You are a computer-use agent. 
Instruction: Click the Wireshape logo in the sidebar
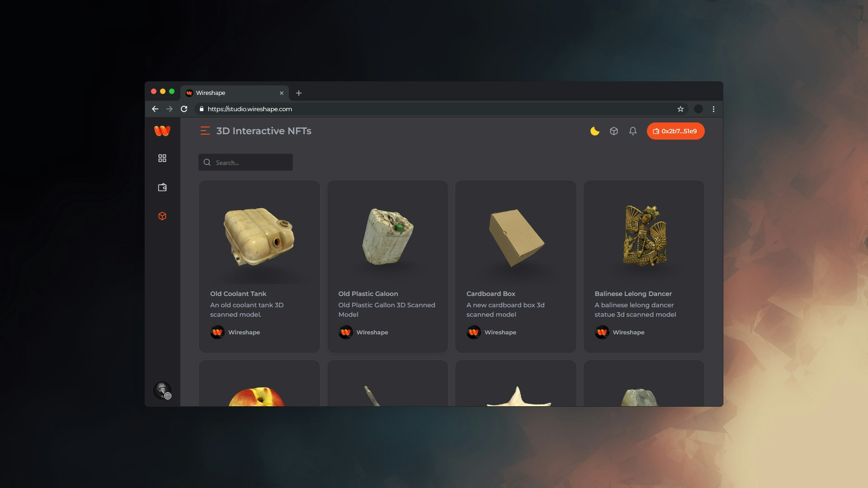162,131
